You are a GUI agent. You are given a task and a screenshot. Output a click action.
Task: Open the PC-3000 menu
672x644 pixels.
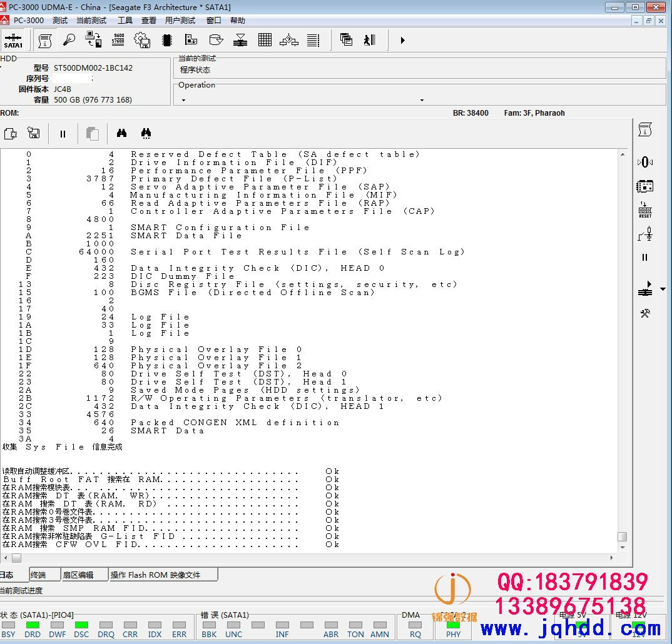tap(28, 21)
